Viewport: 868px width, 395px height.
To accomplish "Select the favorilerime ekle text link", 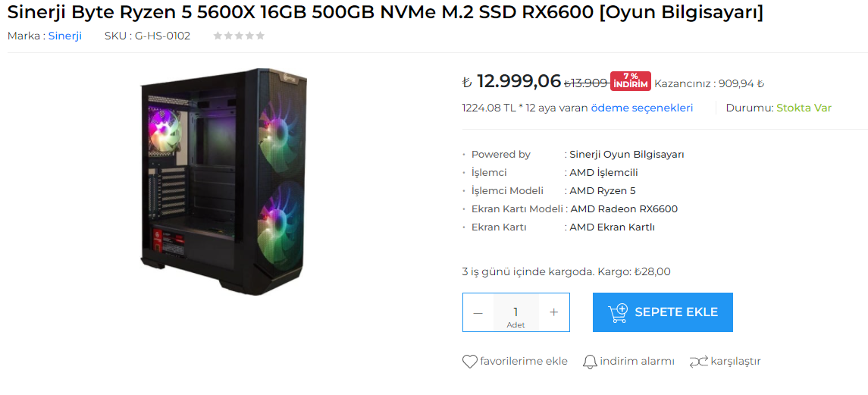I will tap(524, 362).
